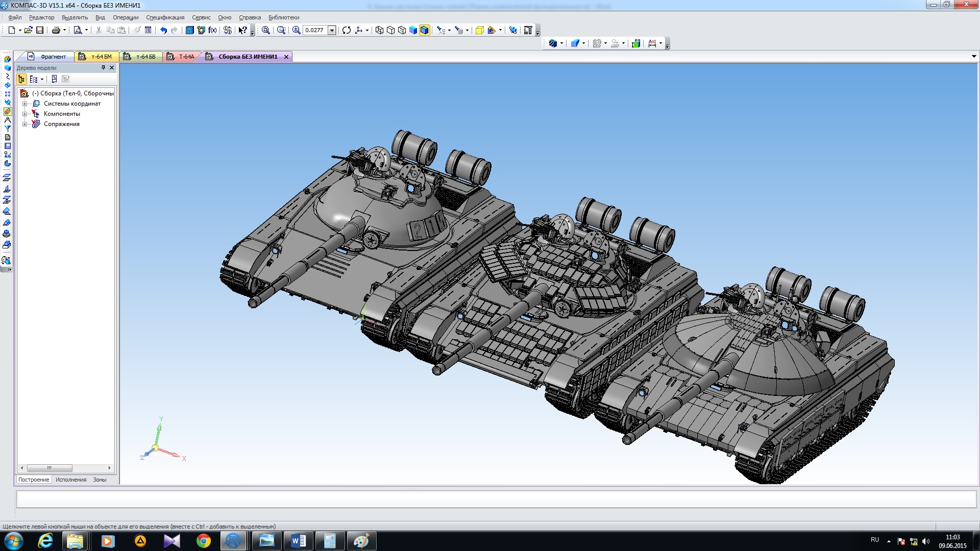980x551 pixels.
Task: Click the Offset plane icon in left toolbar
Action: pyautogui.click(x=7, y=178)
